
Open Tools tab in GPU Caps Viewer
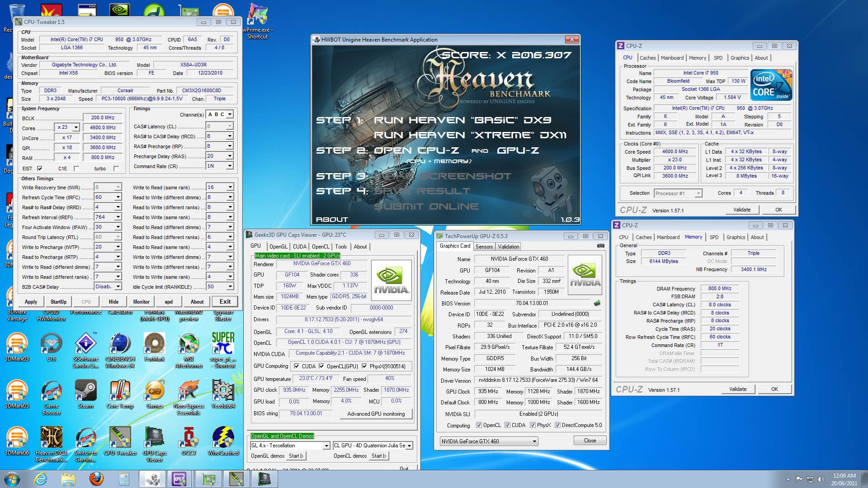[x=341, y=247]
